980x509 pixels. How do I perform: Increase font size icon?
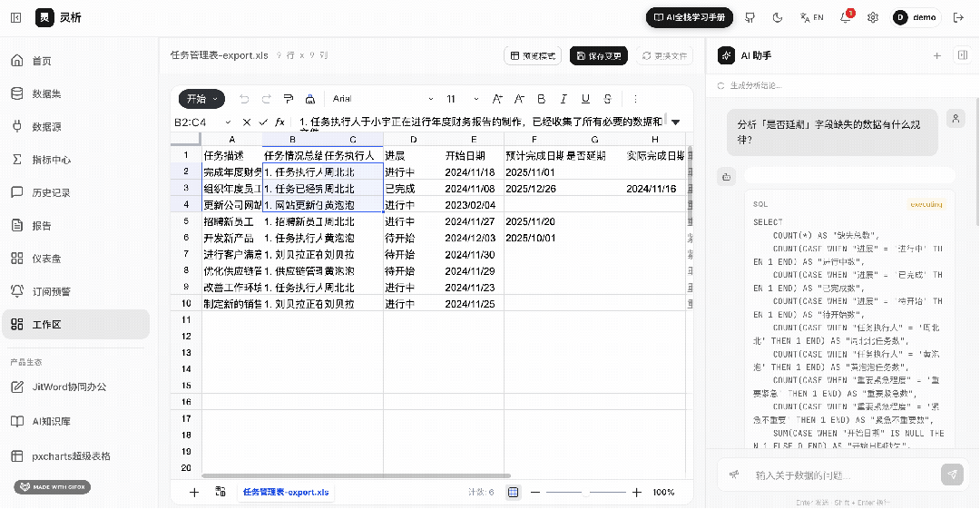point(497,99)
